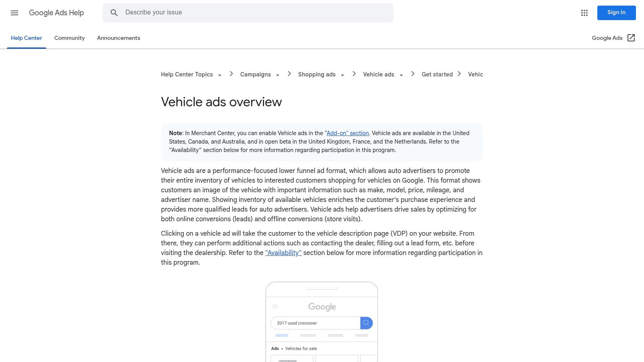The image size is (644, 362).
Task: Click the chevron separator after Help Center Topics
Action: point(231,74)
